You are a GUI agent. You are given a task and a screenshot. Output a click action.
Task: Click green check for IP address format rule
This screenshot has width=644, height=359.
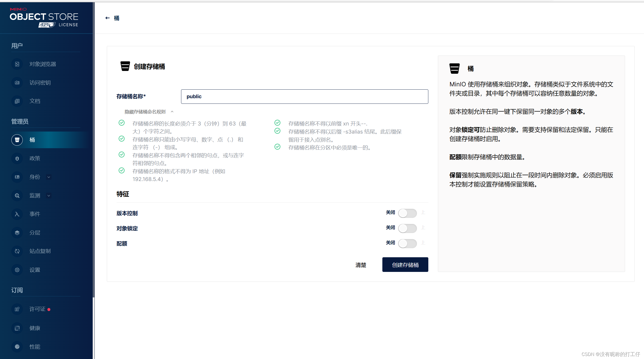tap(122, 171)
